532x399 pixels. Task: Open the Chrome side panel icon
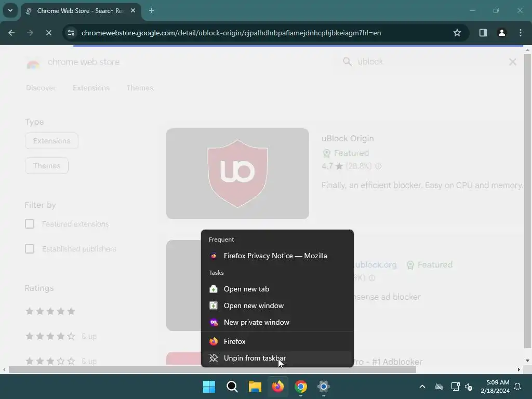point(483,33)
